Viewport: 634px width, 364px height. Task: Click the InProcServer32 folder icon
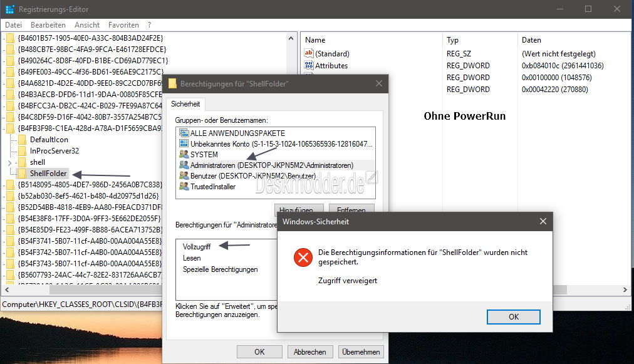(22, 151)
